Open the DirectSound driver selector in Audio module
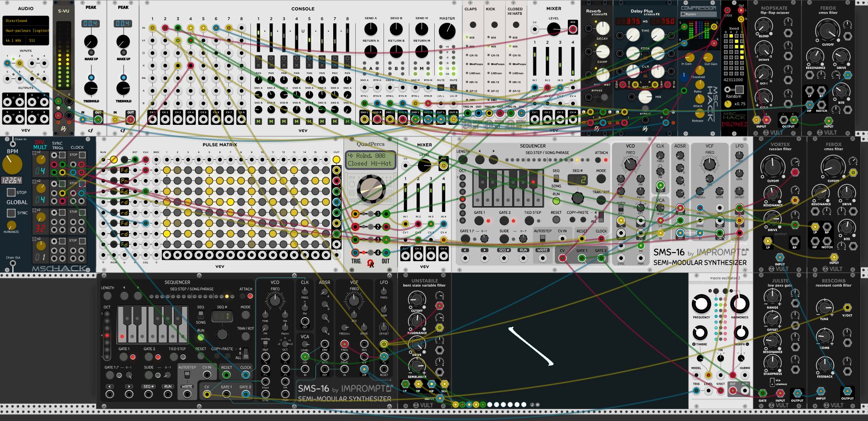 tap(26, 21)
